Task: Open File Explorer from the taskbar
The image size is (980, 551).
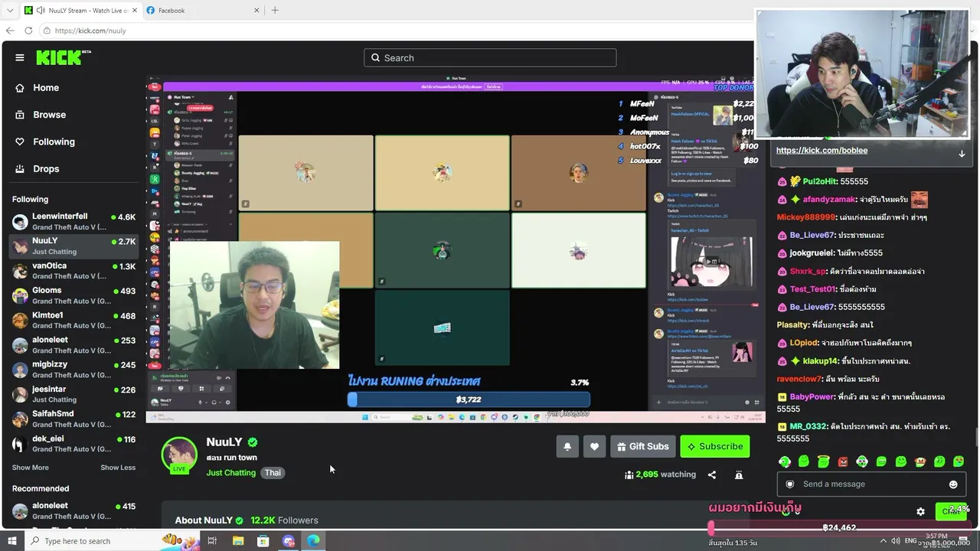Action: coord(238,541)
